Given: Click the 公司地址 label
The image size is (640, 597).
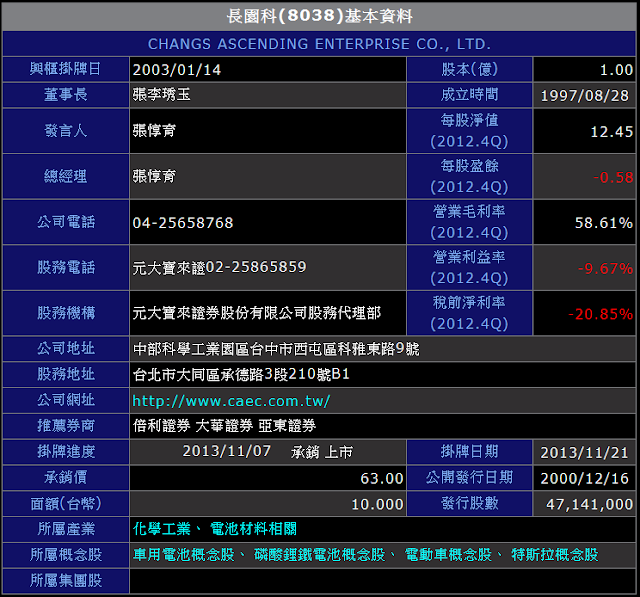Looking at the screenshot, I should 66,348.
